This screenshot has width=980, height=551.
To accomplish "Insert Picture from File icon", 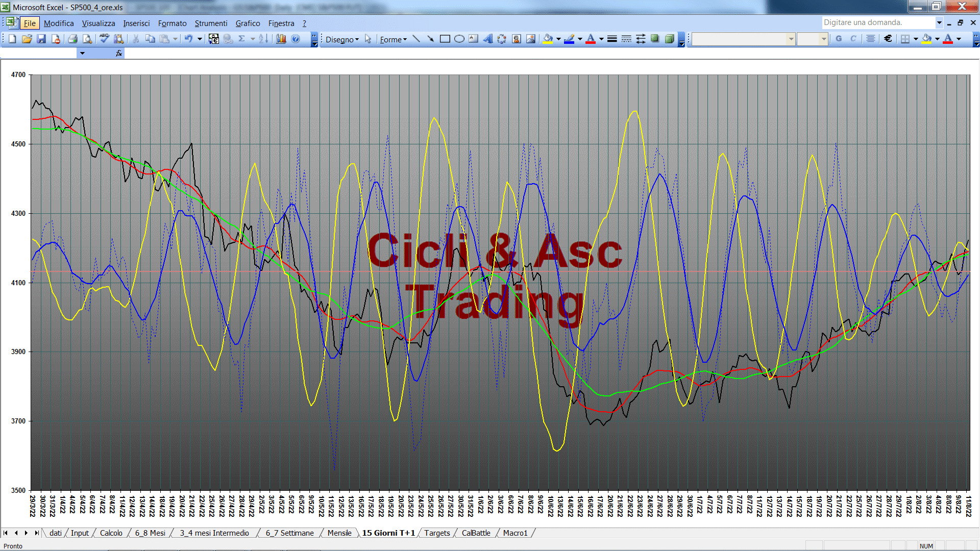I will pyautogui.click(x=531, y=39).
